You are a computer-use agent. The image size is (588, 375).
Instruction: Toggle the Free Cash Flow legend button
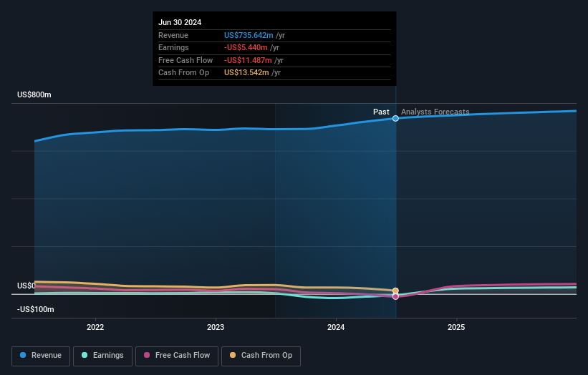[177, 356]
